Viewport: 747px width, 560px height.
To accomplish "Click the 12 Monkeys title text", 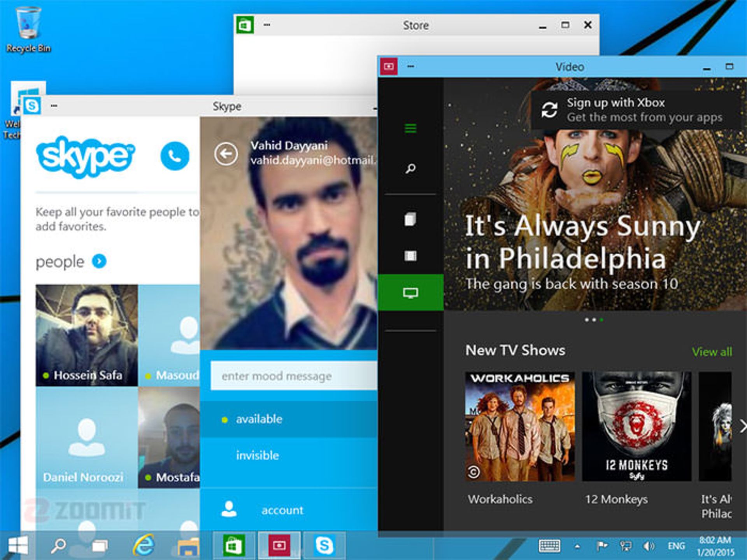I will [x=616, y=499].
